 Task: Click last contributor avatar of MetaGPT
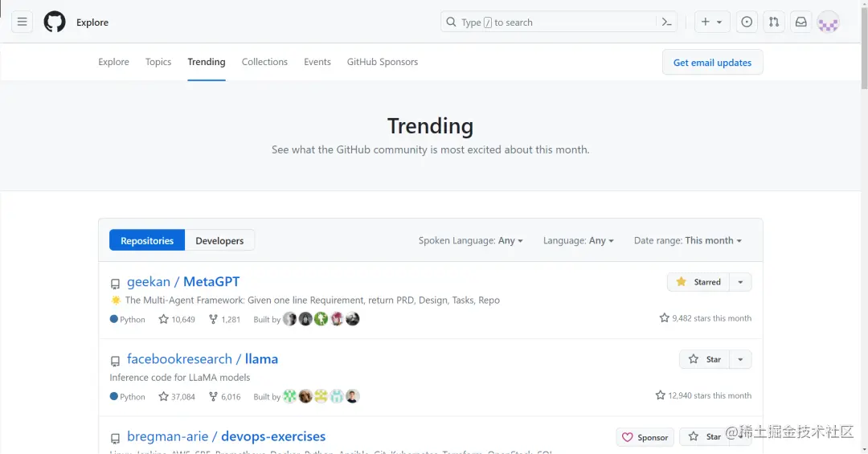point(353,319)
